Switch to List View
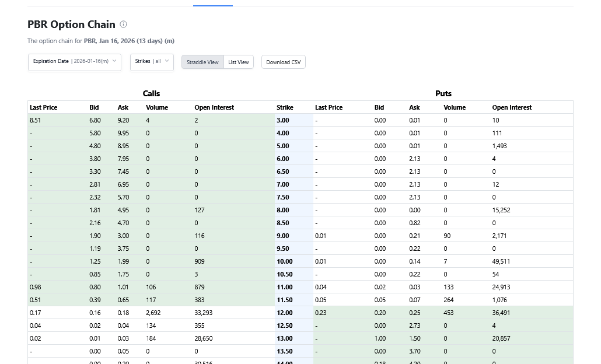The image size is (601, 364). (238, 62)
